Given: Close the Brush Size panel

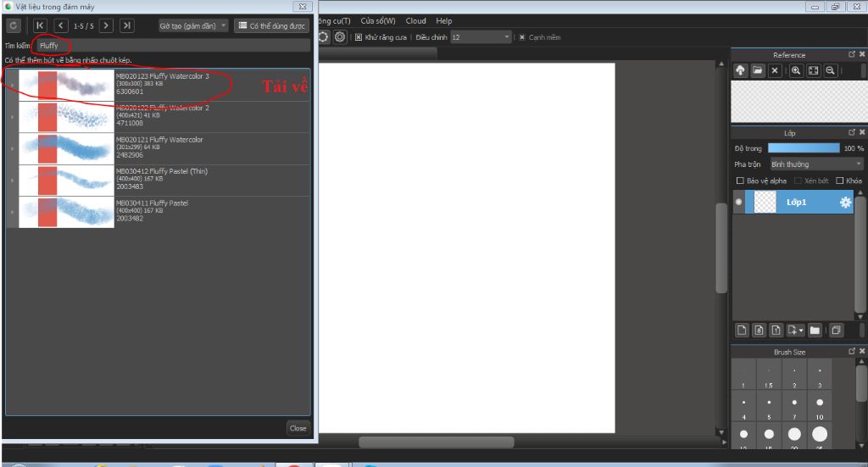Looking at the screenshot, I should pyautogui.click(x=862, y=352).
